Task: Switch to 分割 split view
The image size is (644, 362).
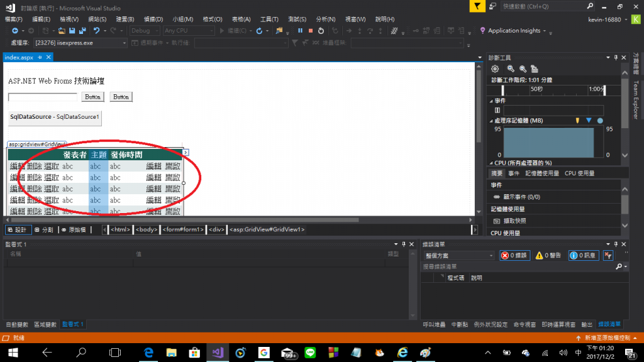Action: point(45,230)
